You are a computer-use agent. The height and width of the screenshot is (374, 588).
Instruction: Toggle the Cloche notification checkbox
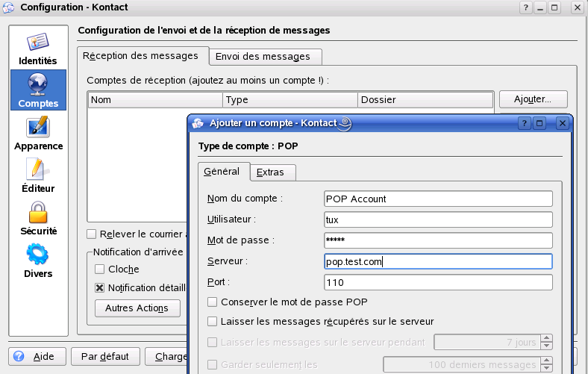(x=99, y=269)
